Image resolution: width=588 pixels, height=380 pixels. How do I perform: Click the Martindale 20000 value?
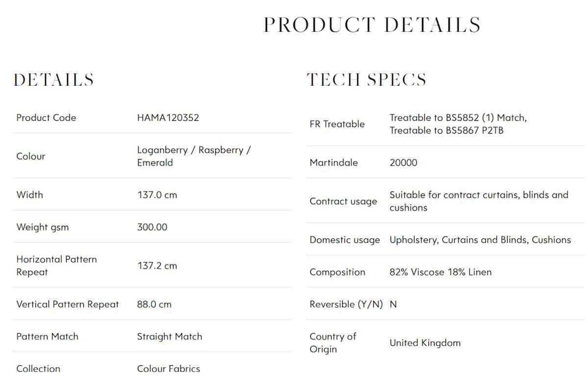point(403,163)
